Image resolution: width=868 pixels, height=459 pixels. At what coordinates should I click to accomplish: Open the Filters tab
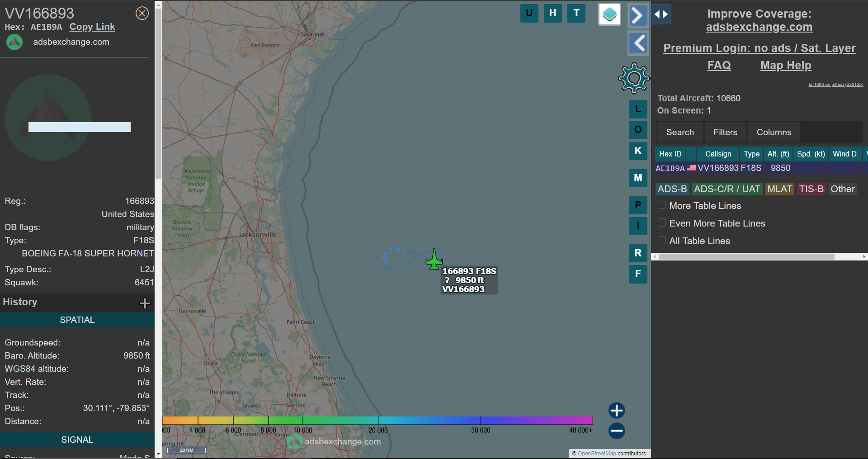click(725, 132)
